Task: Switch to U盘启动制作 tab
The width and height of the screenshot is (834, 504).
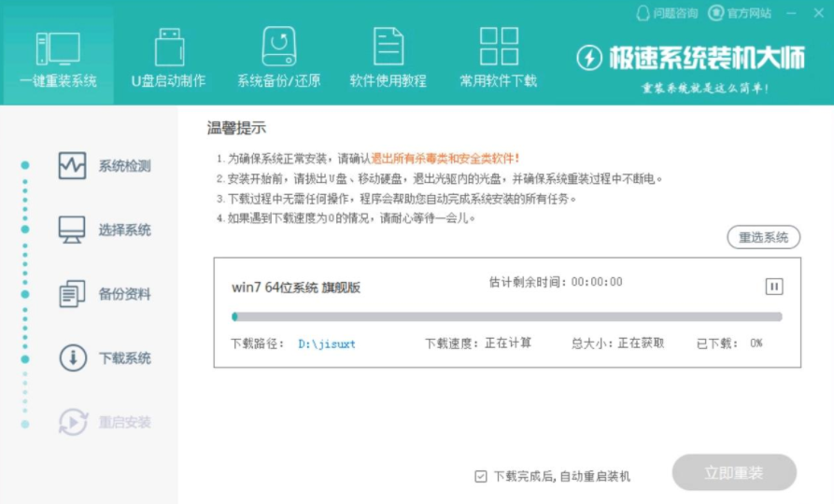Action: (x=168, y=58)
